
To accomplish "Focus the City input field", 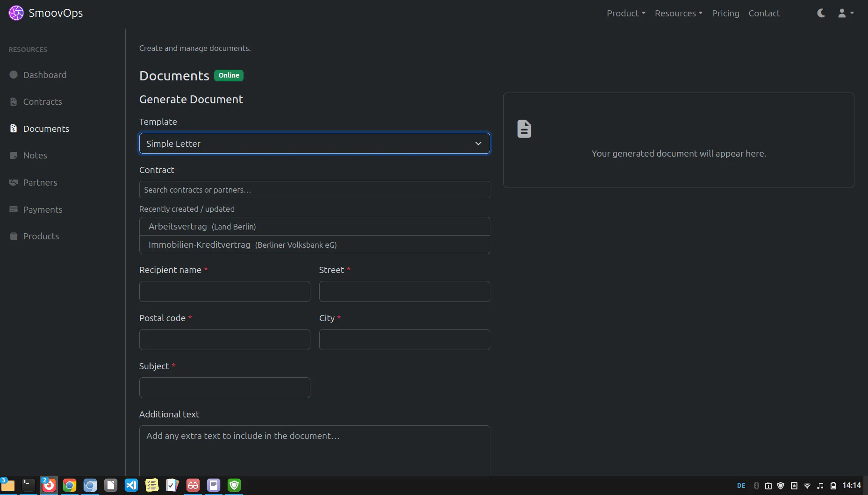I will coord(404,340).
